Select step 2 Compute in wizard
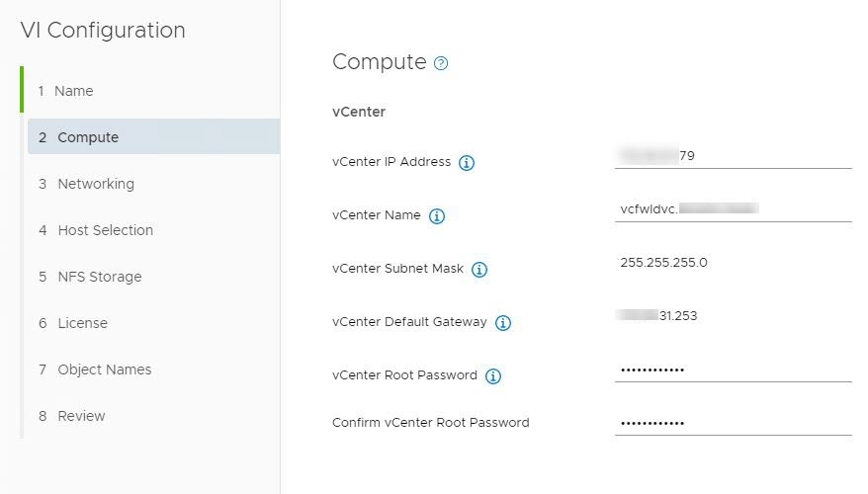This screenshot has width=868, height=494. pyautogui.click(x=88, y=137)
